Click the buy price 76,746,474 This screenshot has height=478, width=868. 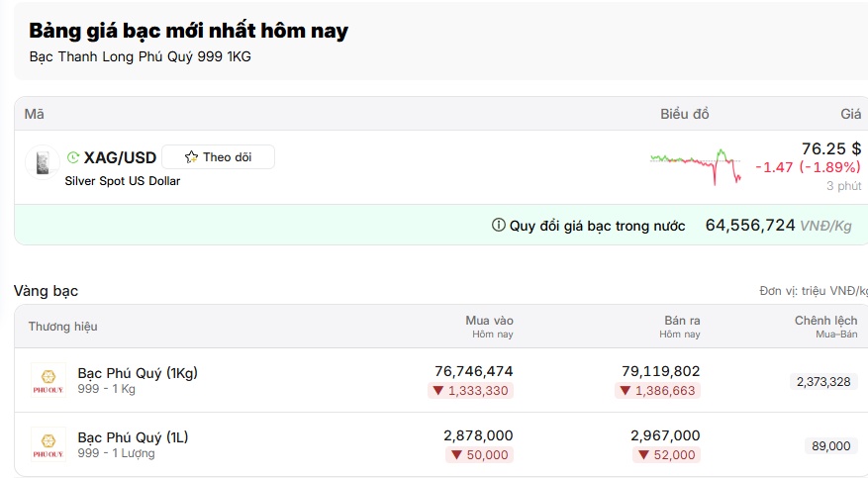point(474,371)
